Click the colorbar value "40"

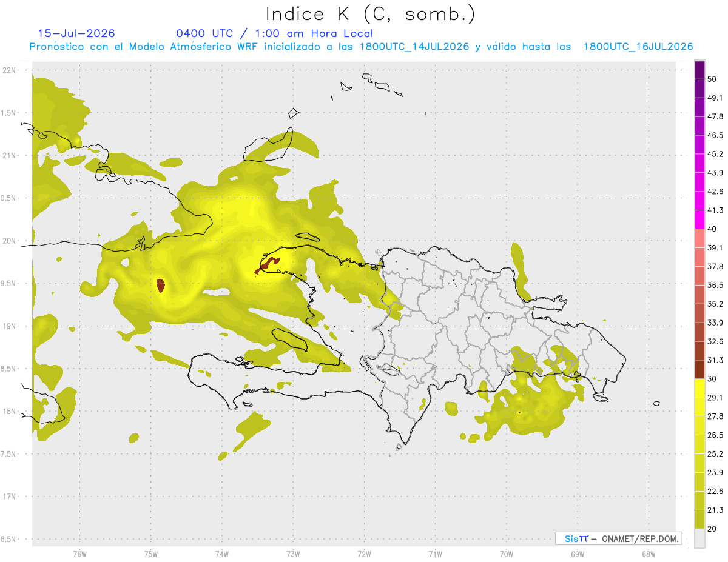click(x=712, y=229)
